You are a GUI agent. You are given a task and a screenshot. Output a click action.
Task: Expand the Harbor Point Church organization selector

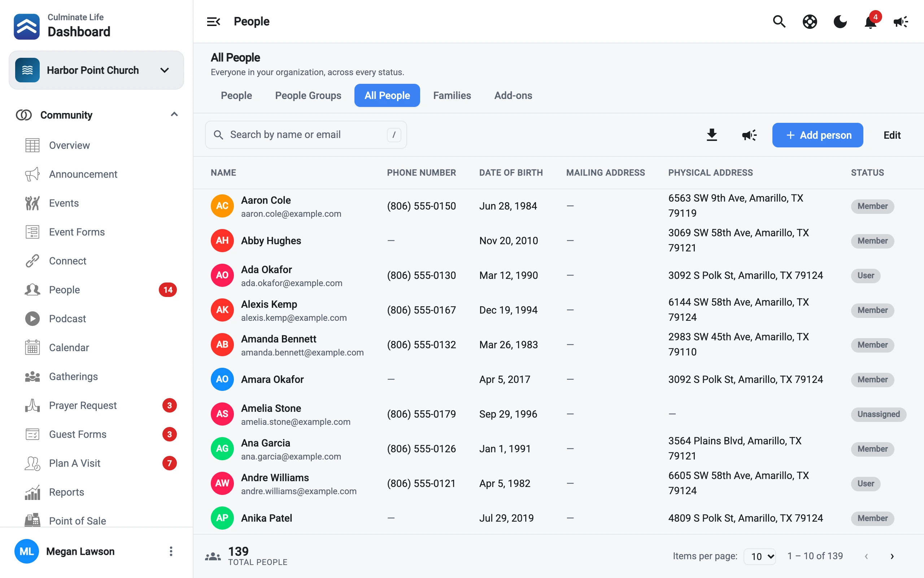pyautogui.click(x=96, y=70)
